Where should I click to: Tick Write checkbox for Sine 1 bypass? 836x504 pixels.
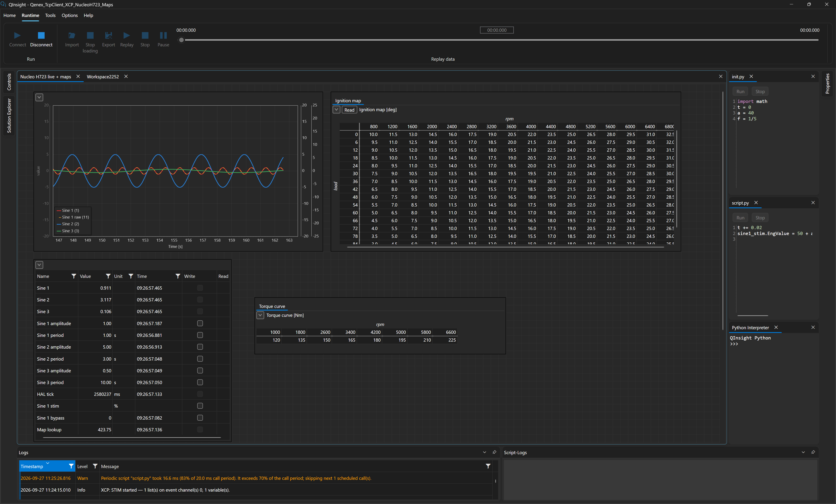[200, 418]
